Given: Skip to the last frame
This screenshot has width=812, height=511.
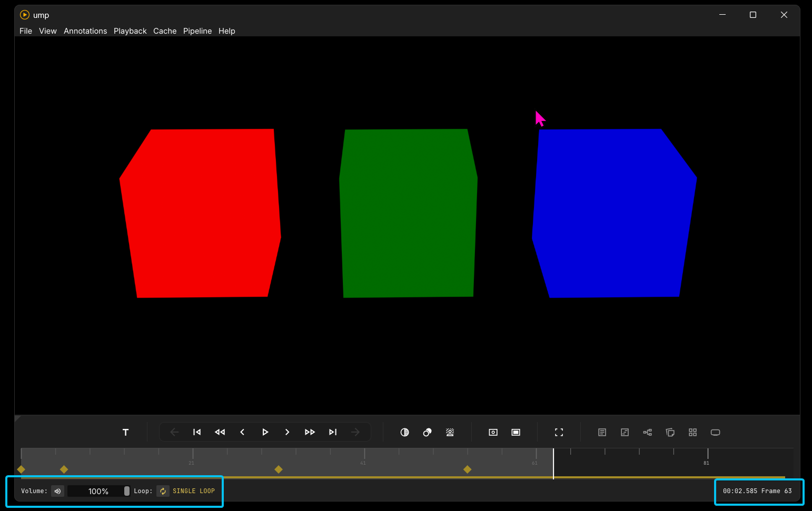Looking at the screenshot, I should [333, 432].
